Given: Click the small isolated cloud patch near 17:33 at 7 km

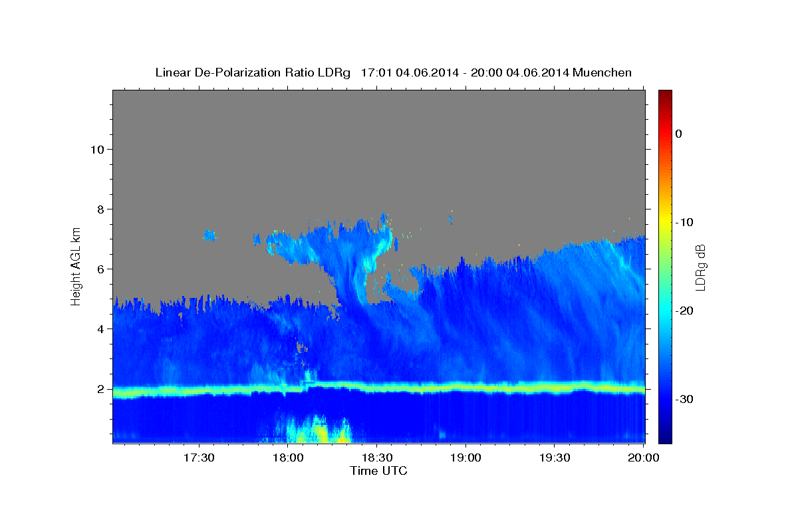Looking at the screenshot, I should coord(210,234).
